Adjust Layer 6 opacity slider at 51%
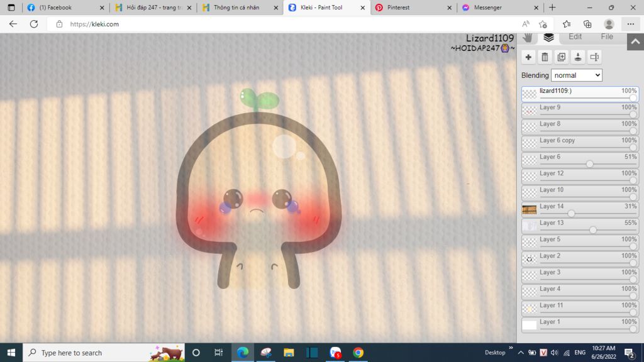 590,164
